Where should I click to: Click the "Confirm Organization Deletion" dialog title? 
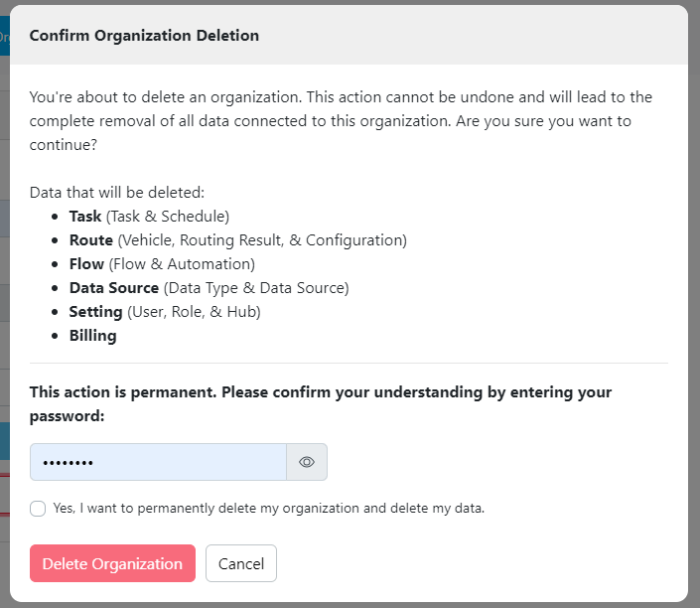(144, 36)
